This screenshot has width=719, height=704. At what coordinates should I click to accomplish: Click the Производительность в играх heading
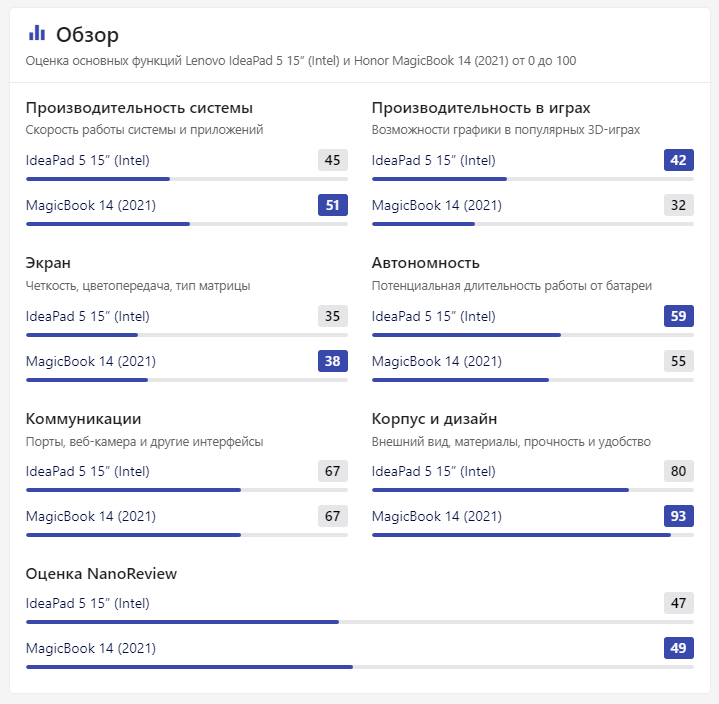[x=481, y=108]
